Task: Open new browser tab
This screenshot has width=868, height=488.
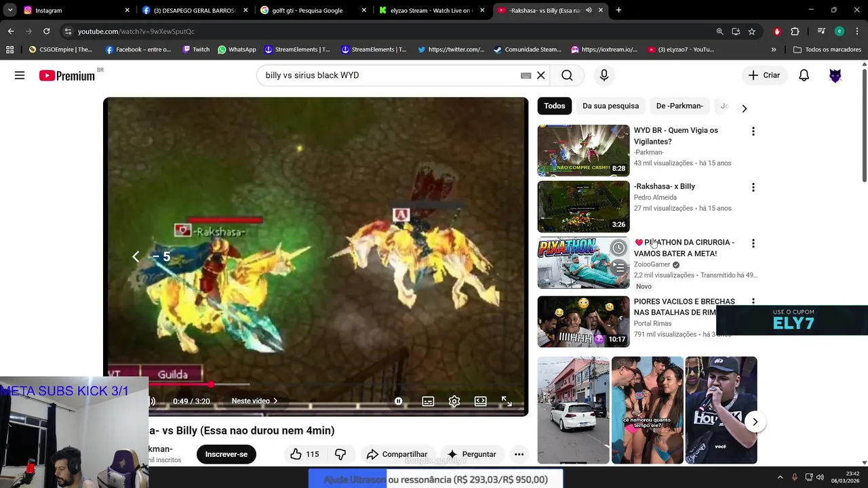Action: coord(618,10)
